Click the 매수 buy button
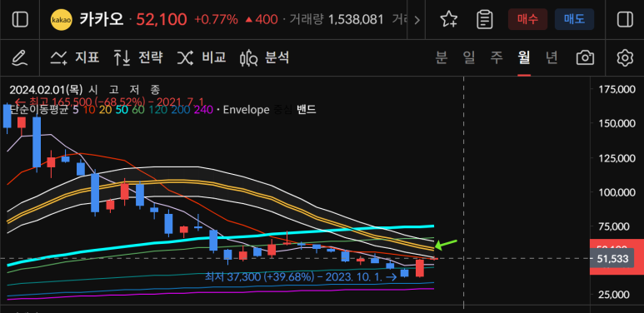Viewport: 644px width, 313px height. coord(527,19)
